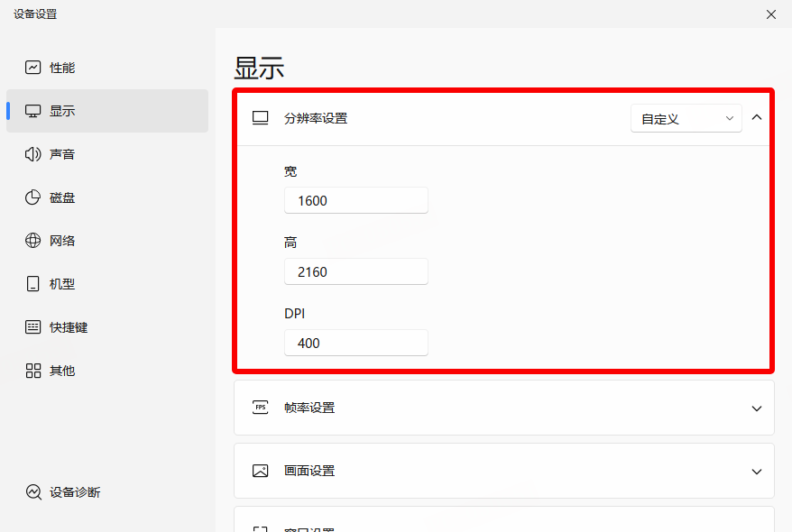792x532 pixels.
Task: Expand the 帧率设置 section chevron
Action: click(757, 408)
